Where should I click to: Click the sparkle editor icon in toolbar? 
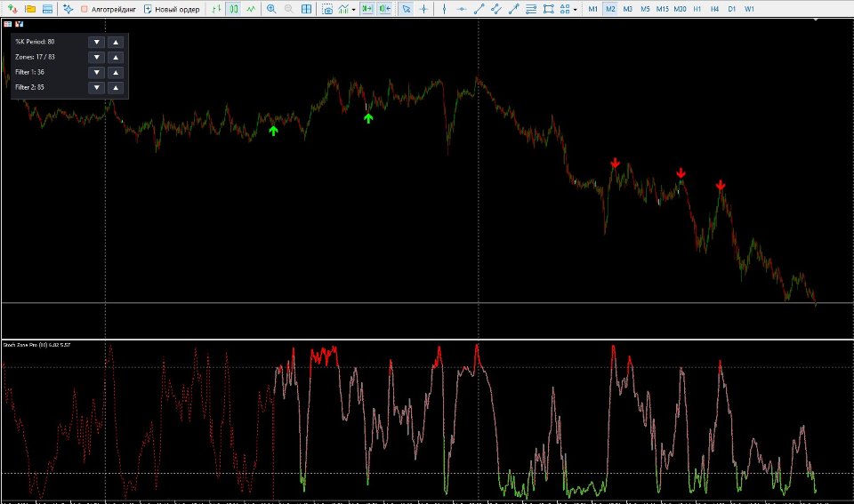(x=68, y=9)
